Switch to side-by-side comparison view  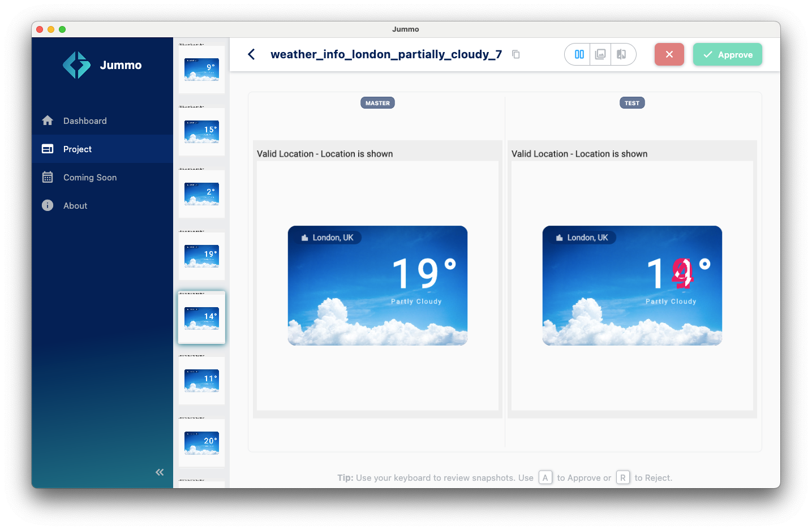point(579,54)
